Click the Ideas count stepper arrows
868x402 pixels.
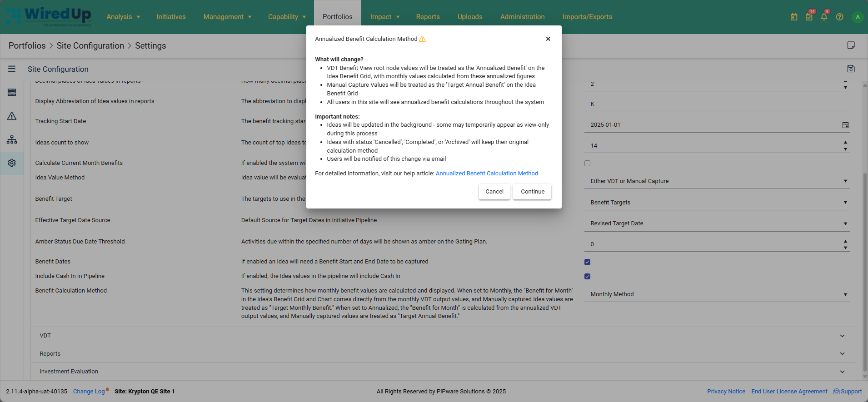tap(845, 145)
